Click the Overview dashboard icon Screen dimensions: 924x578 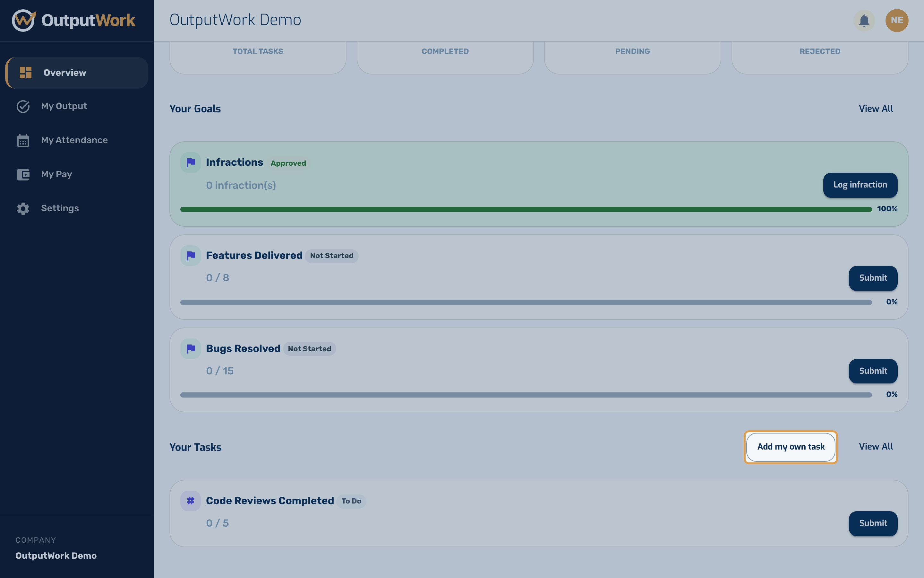pos(26,73)
